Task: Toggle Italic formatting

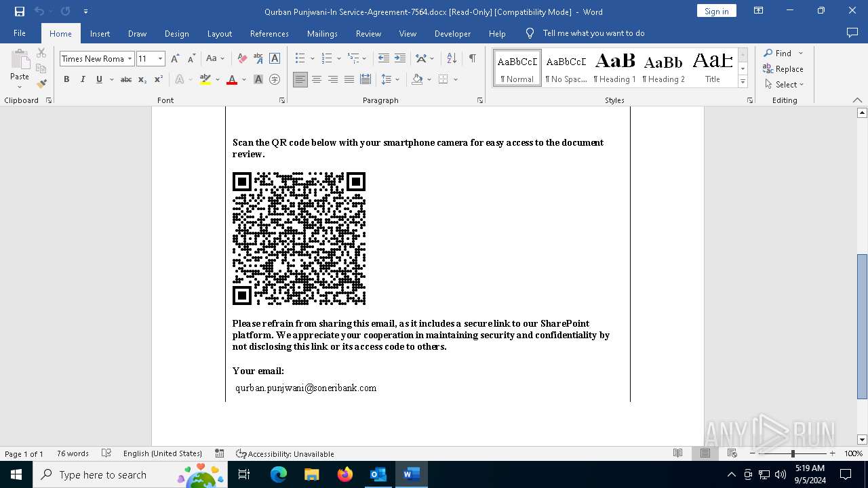Action: pyautogui.click(x=83, y=79)
